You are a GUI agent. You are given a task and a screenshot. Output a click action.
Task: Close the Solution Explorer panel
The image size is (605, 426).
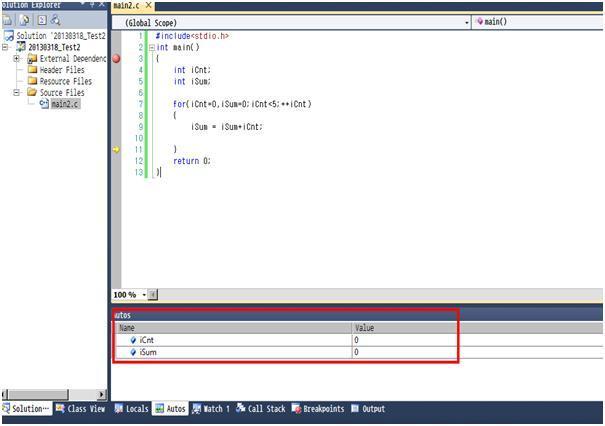[101, 4]
